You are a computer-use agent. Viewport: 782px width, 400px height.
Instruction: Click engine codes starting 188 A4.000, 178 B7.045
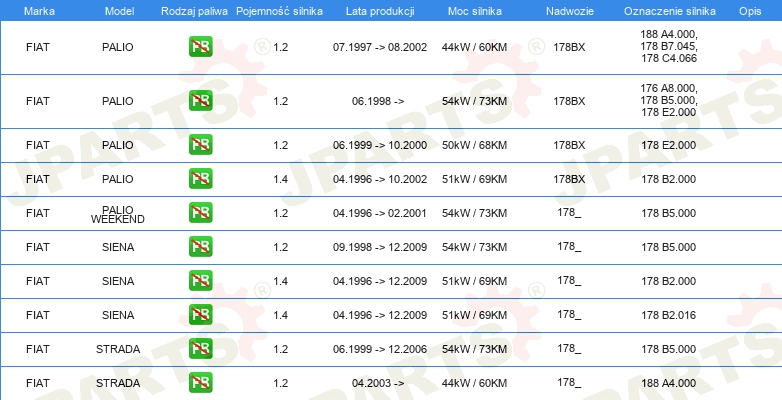[669, 46]
